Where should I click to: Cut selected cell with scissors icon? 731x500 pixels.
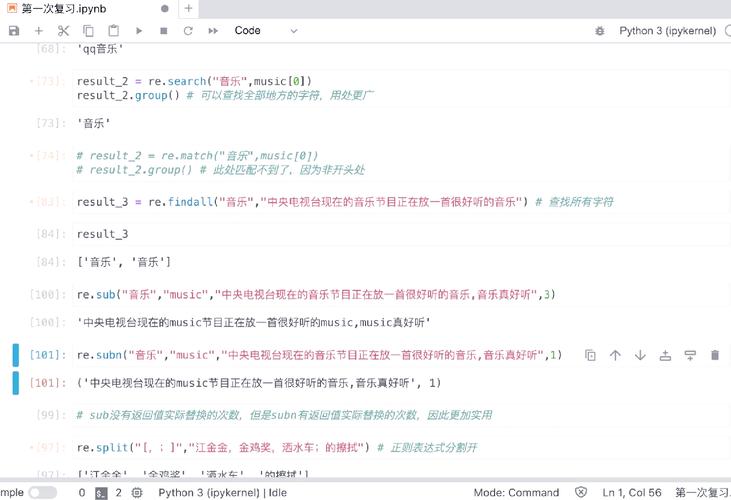(x=63, y=31)
